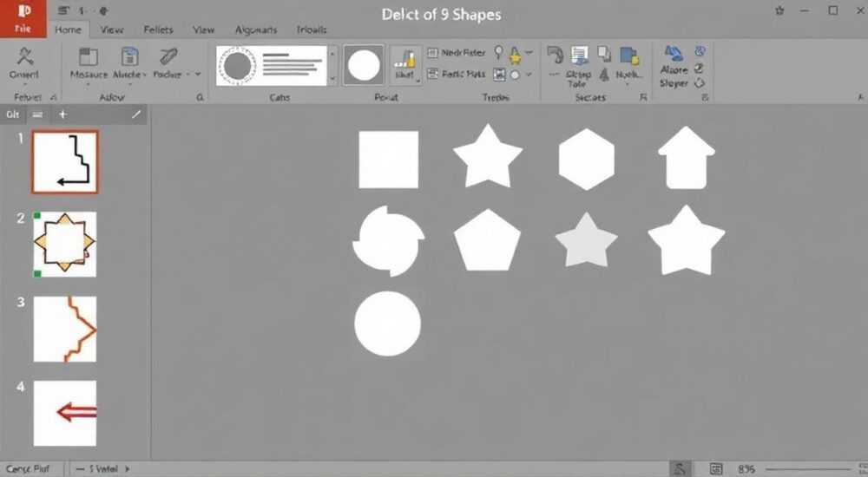Image resolution: width=868 pixels, height=477 pixels.
Task: Expand the Paduze dropdown arrow
Action: pos(198,74)
